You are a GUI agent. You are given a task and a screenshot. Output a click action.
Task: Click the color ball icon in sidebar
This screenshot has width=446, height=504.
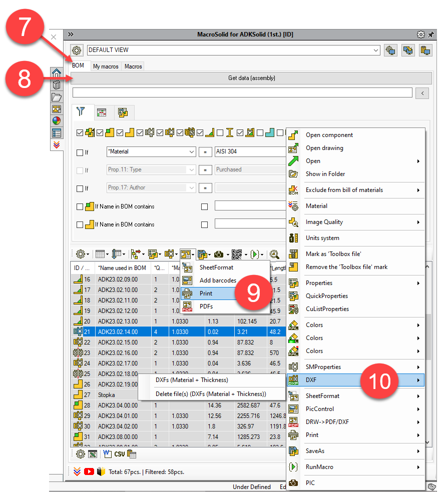(x=57, y=121)
